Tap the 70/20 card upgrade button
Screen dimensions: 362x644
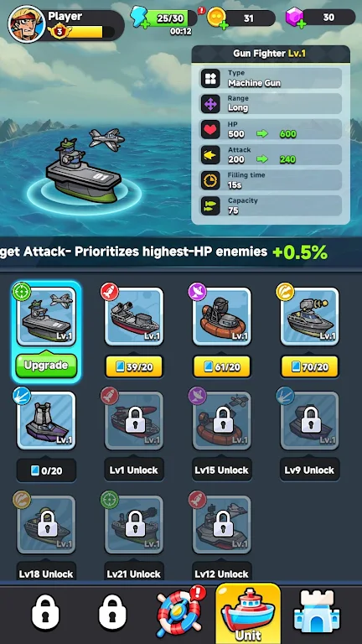(x=309, y=366)
